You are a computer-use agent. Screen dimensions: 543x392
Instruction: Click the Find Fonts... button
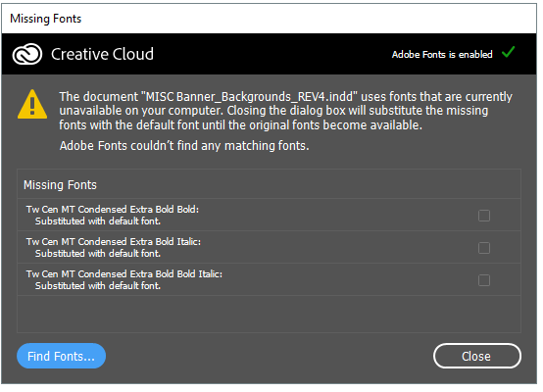[62, 356]
